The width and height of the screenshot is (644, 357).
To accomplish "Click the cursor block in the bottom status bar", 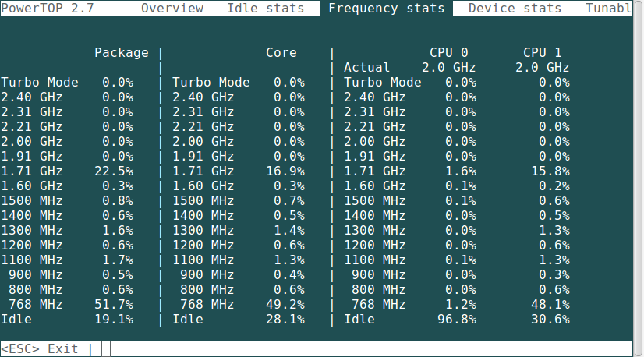I will point(106,348).
